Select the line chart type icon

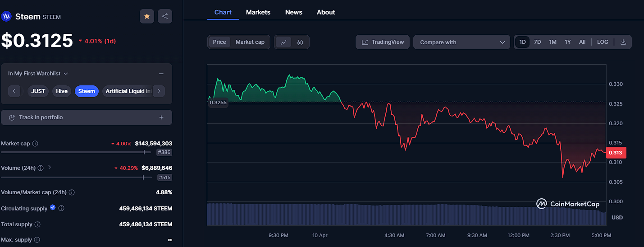(x=283, y=42)
